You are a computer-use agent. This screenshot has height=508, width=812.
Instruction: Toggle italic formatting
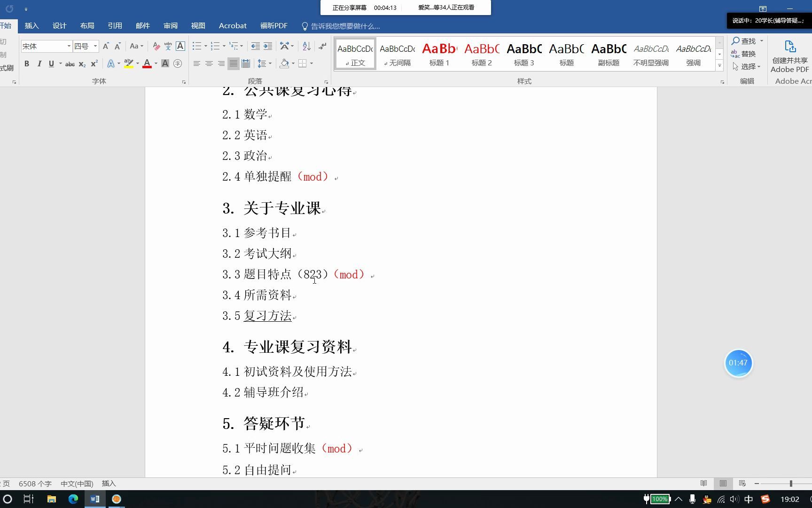39,63
